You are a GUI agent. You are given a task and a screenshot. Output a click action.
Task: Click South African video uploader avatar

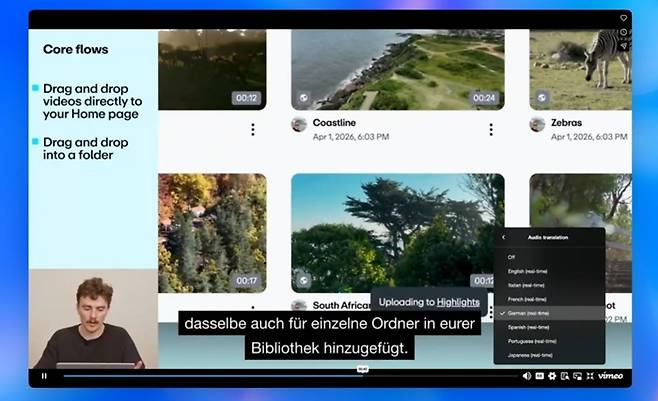299,306
